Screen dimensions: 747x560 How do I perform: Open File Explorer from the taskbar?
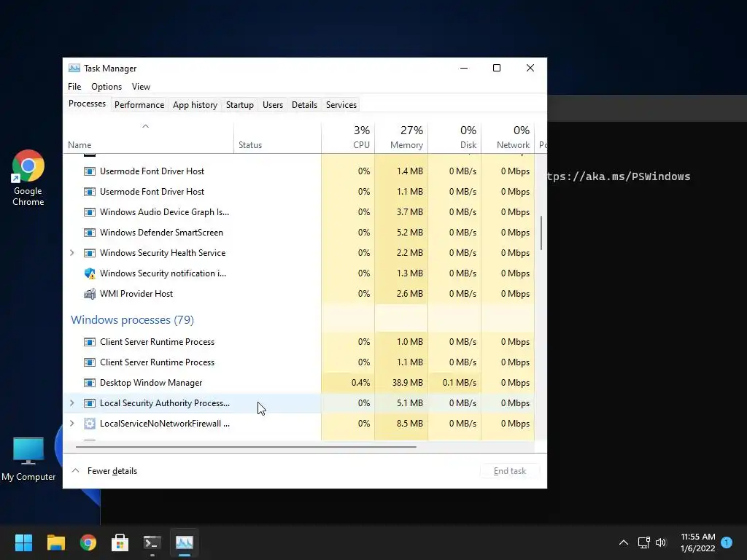click(55, 542)
